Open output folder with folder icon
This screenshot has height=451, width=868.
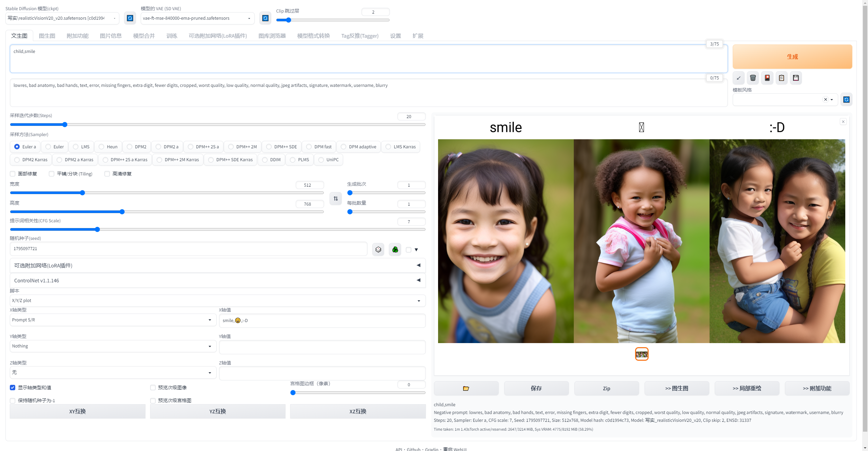(466, 388)
